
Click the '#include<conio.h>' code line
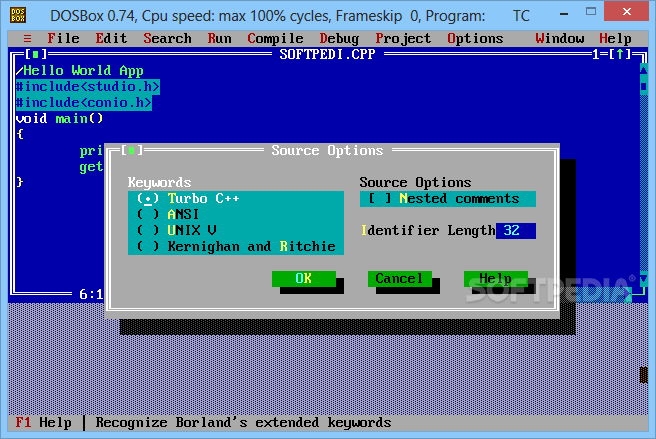(84, 103)
